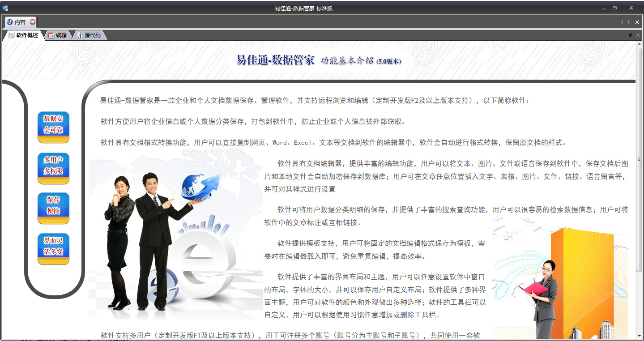Click the tab scroll left arrow
This screenshot has width=644, height=341.
coord(622,22)
